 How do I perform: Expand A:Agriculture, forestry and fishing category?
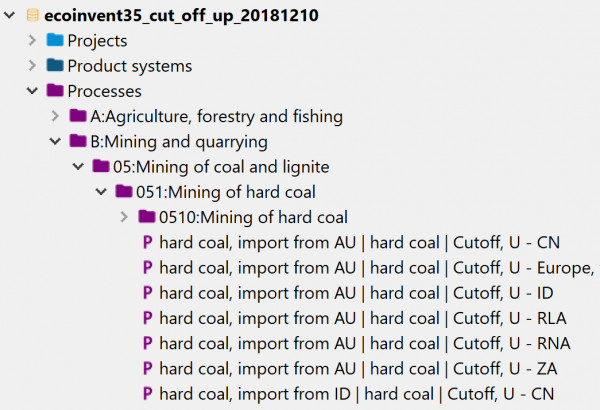[x=55, y=116]
